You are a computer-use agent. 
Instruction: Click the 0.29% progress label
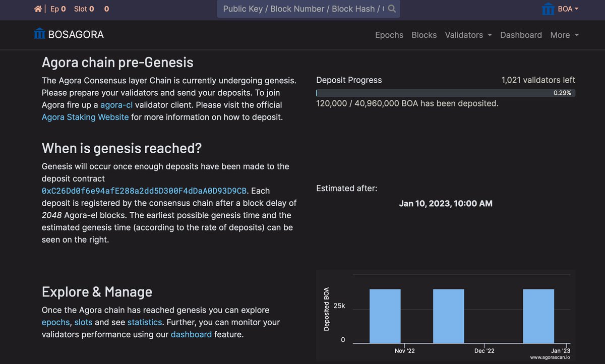(562, 93)
